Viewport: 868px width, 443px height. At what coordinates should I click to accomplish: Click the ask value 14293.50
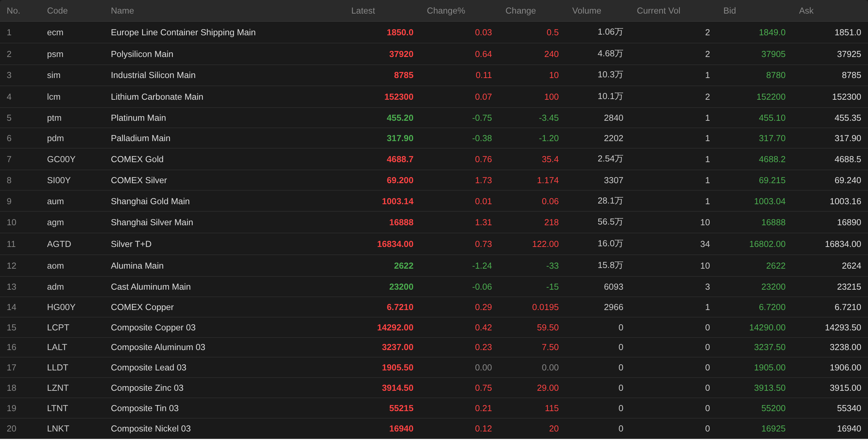point(843,328)
